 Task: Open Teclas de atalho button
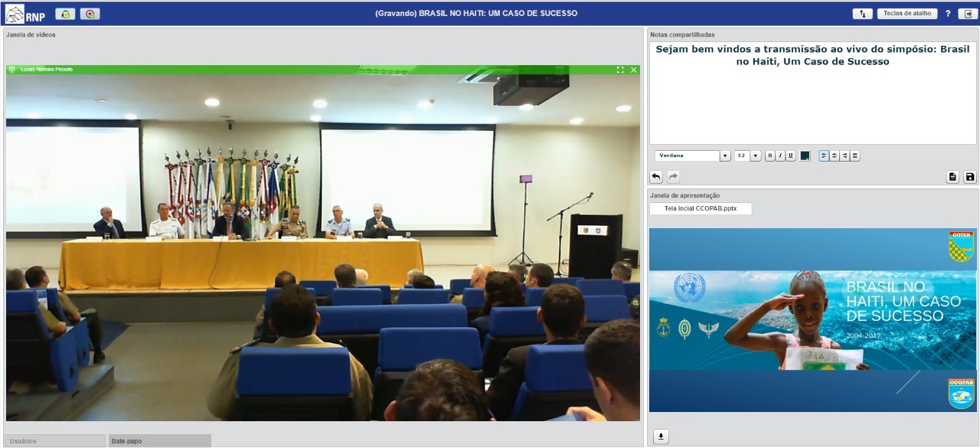907,14
